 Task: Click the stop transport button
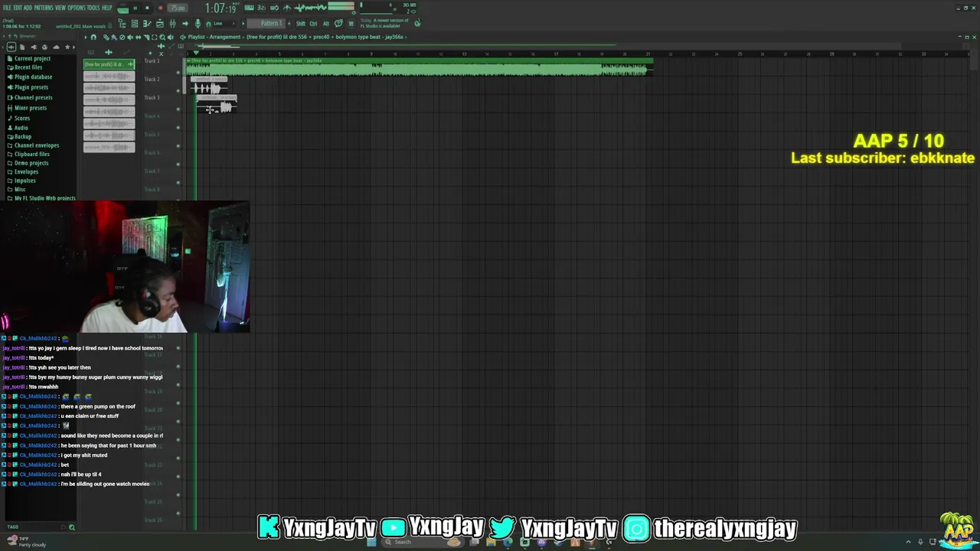(x=147, y=8)
